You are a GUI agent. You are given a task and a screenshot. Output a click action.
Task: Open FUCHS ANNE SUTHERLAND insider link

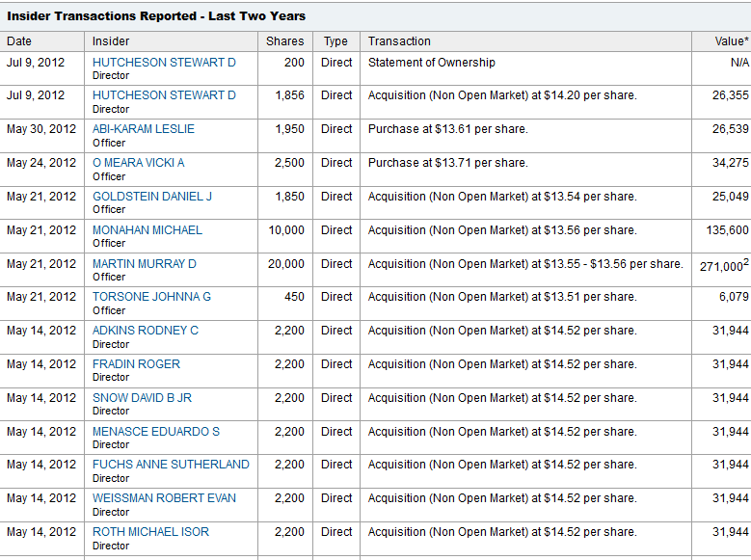pos(171,465)
